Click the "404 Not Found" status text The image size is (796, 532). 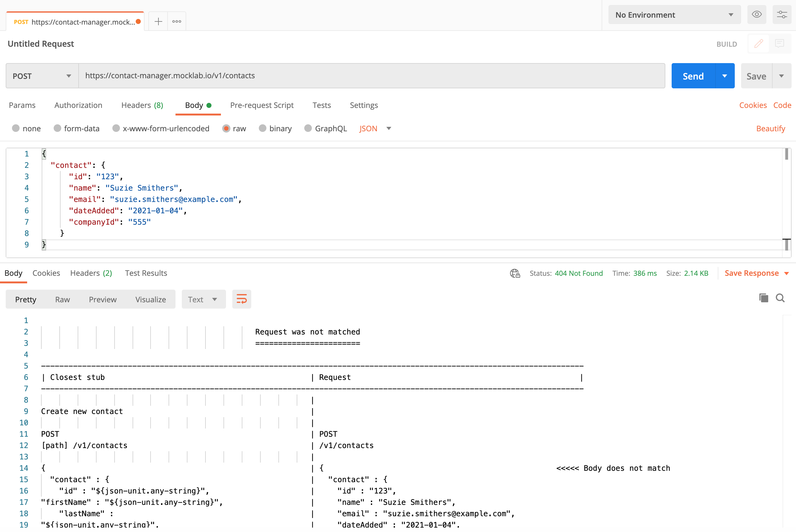(579, 274)
